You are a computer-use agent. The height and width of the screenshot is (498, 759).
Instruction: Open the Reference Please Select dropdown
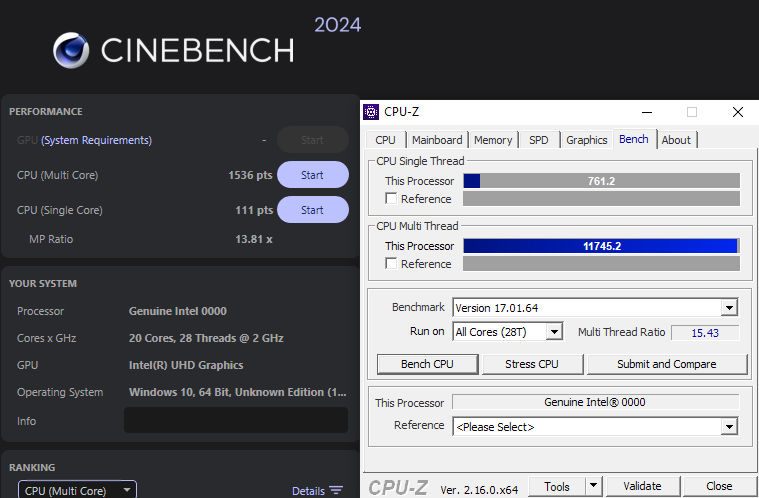click(x=729, y=427)
